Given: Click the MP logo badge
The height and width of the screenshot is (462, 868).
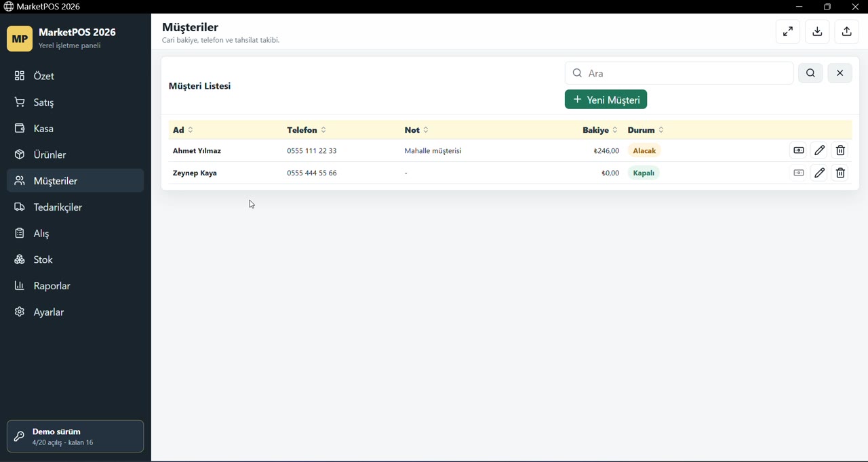Looking at the screenshot, I should [20, 39].
